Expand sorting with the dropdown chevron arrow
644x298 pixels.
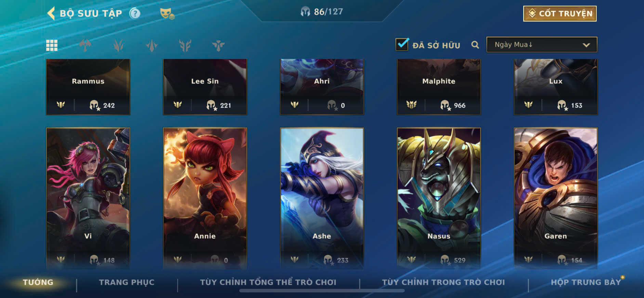point(586,45)
